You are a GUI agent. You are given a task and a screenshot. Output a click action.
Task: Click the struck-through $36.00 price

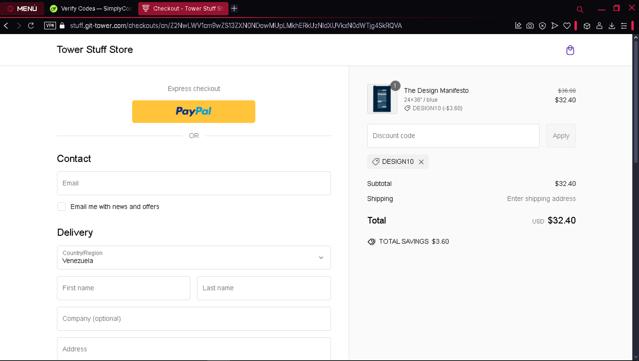[x=566, y=90]
